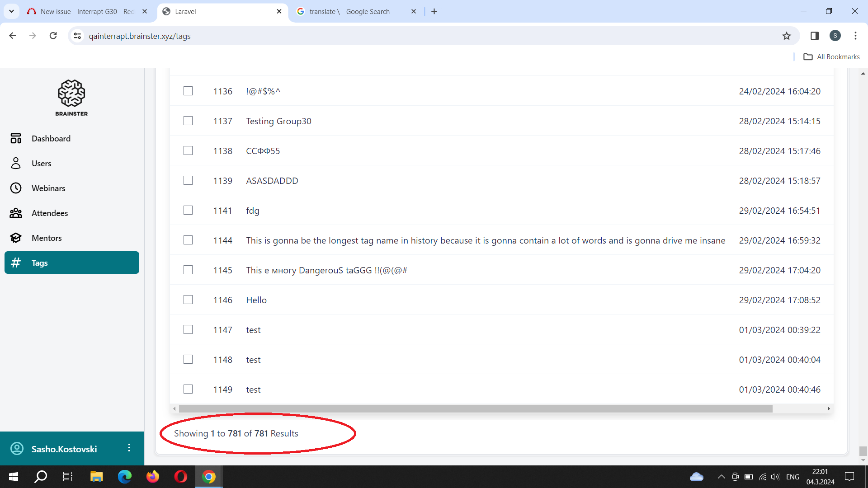Open Attendees via the group icon

(16, 213)
